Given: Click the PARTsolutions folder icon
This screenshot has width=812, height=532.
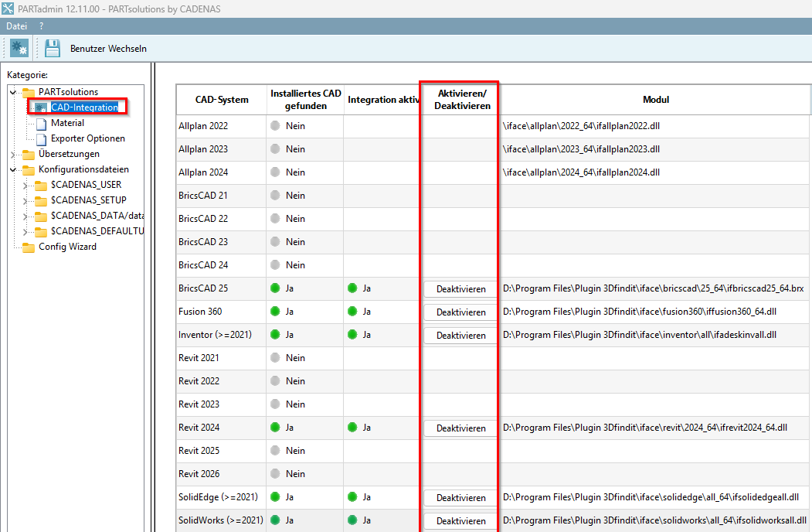Looking at the screenshot, I should tap(29, 92).
